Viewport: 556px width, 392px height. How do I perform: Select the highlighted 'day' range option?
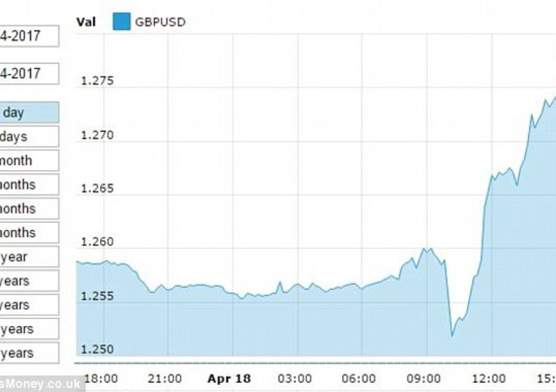tap(29, 112)
